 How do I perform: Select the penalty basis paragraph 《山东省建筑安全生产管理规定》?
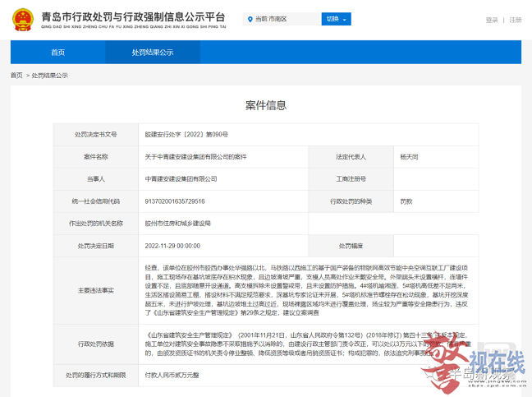307,344
